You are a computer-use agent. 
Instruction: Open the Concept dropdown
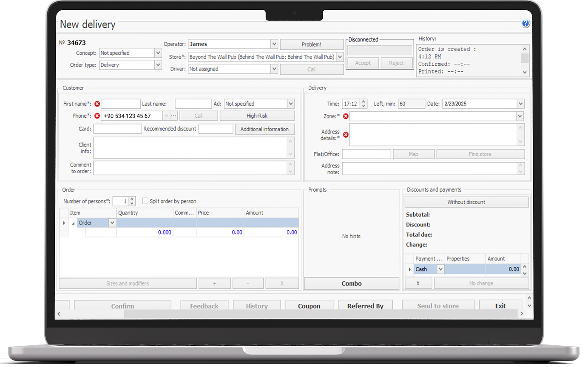tap(158, 53)
